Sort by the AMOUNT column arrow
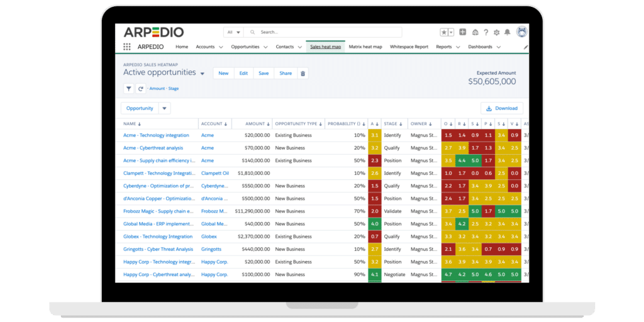The height and width of the screenshot is (322, 644). (268, 124)
